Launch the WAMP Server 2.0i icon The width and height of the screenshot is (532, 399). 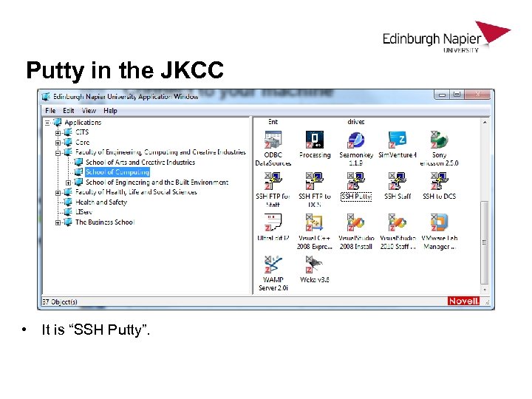(x=273, y=265)
